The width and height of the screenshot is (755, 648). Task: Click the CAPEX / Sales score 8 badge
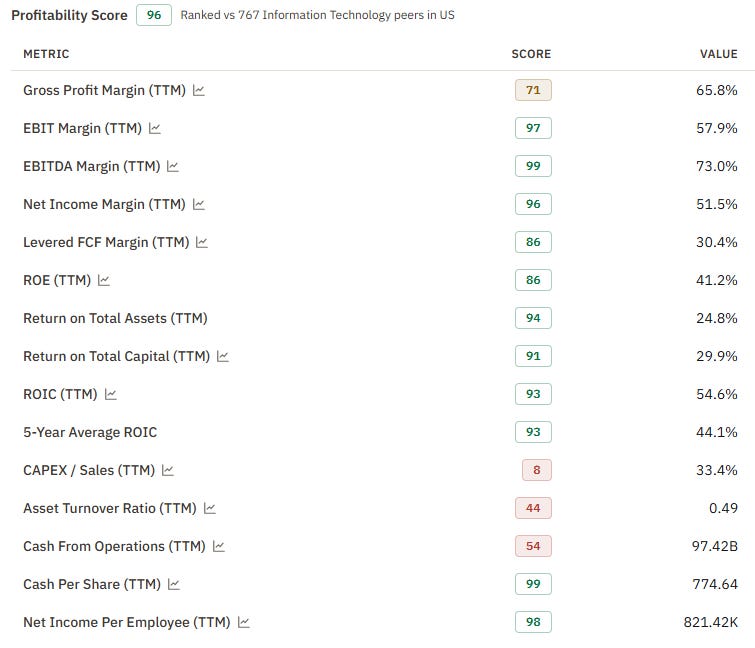tap(537, 470)
